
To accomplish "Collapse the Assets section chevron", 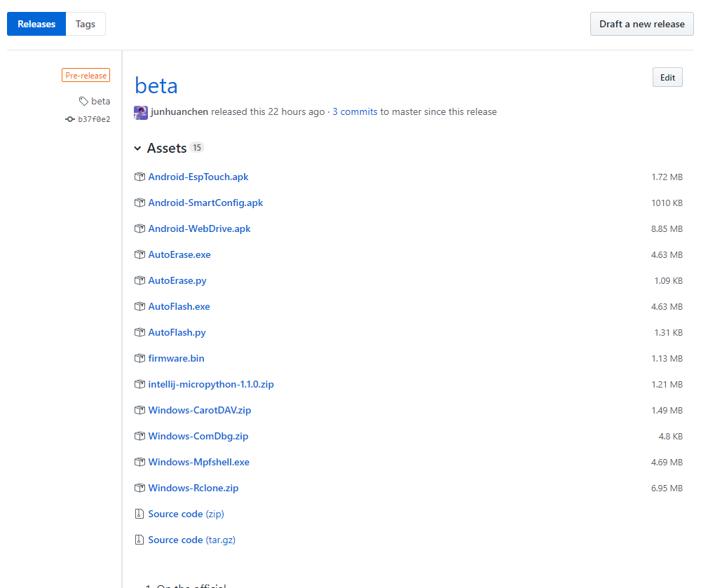I will 138,149.
